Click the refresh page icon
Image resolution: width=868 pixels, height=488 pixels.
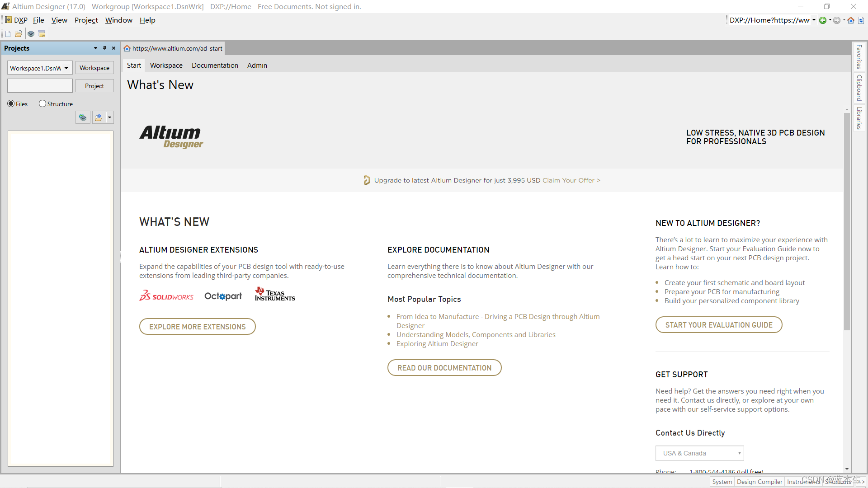tap(861, 20)
